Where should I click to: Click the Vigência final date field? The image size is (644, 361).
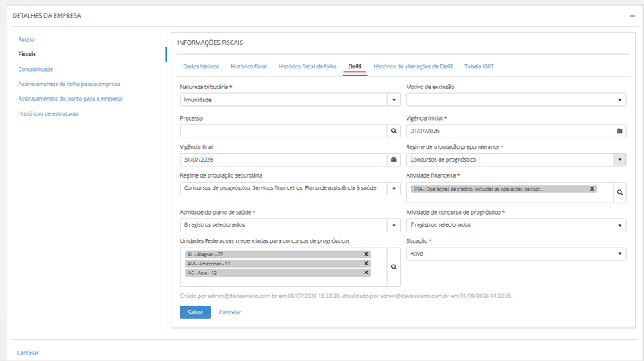[x=284, y=159]
